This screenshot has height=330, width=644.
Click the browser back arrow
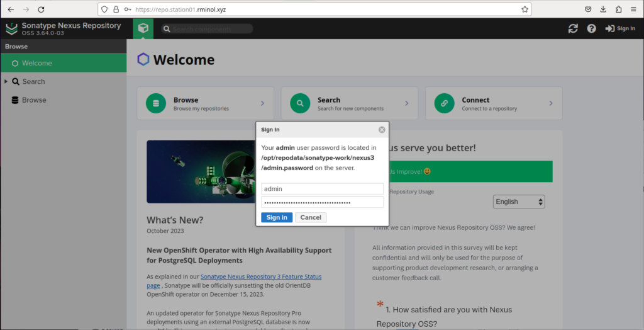pos(11,9)
